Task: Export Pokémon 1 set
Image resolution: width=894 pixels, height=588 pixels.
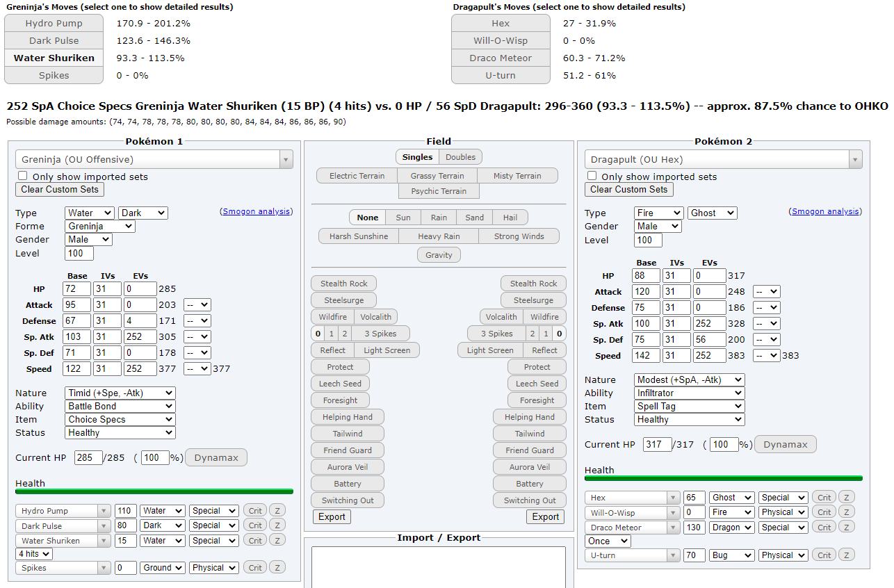Action: [x=332, y=516]
